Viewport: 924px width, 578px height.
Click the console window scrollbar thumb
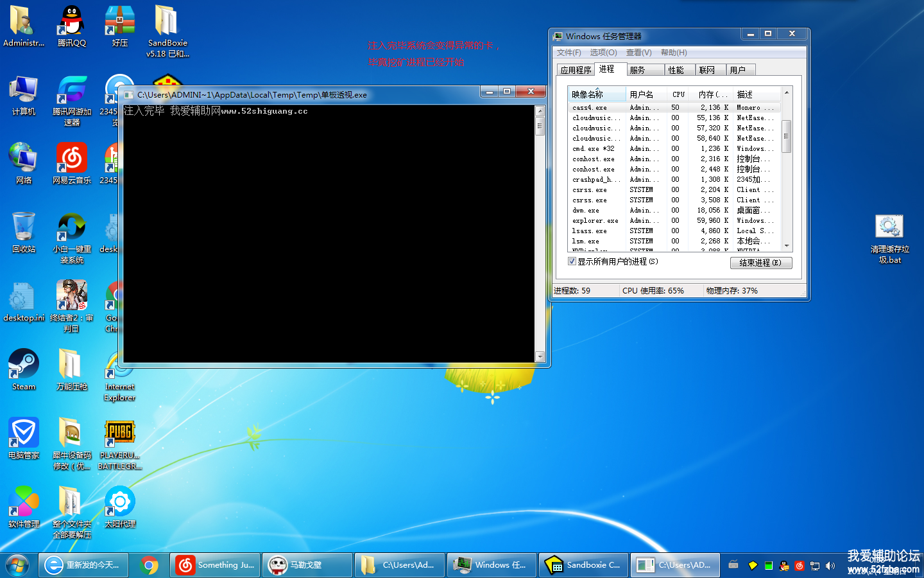pos(540,127)
